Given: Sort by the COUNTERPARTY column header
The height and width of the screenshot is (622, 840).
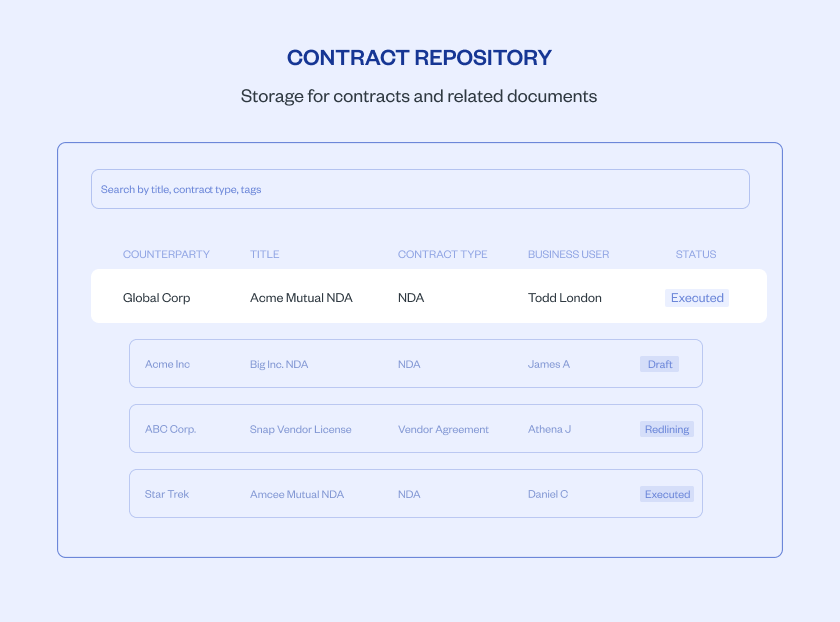Looking at the screenshot, I should coord(166,254).
